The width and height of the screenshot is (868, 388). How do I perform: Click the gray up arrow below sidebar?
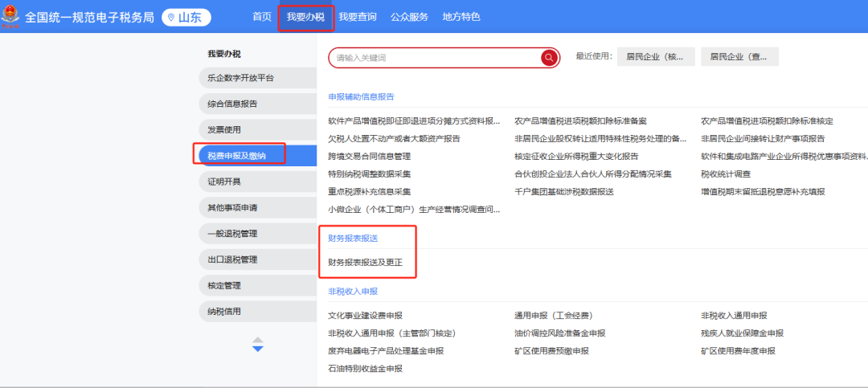257,339
